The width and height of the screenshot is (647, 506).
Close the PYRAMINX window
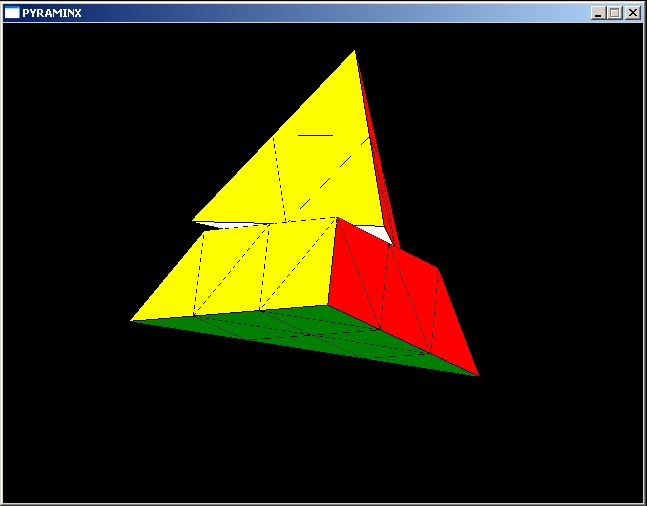tap(633, 13)
